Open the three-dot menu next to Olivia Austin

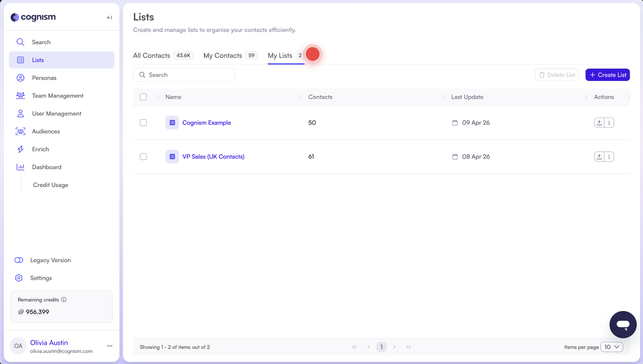[110, 346]
